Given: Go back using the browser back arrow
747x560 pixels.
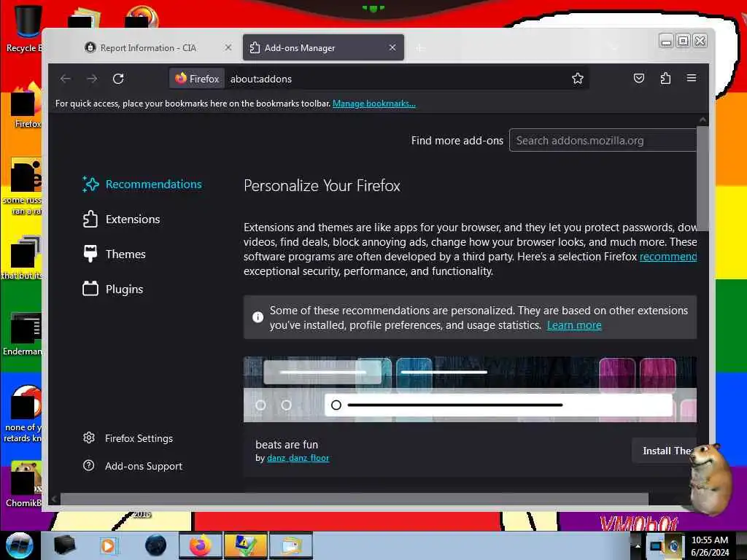Looking at the screenshot, I should (x=66, y=79).
